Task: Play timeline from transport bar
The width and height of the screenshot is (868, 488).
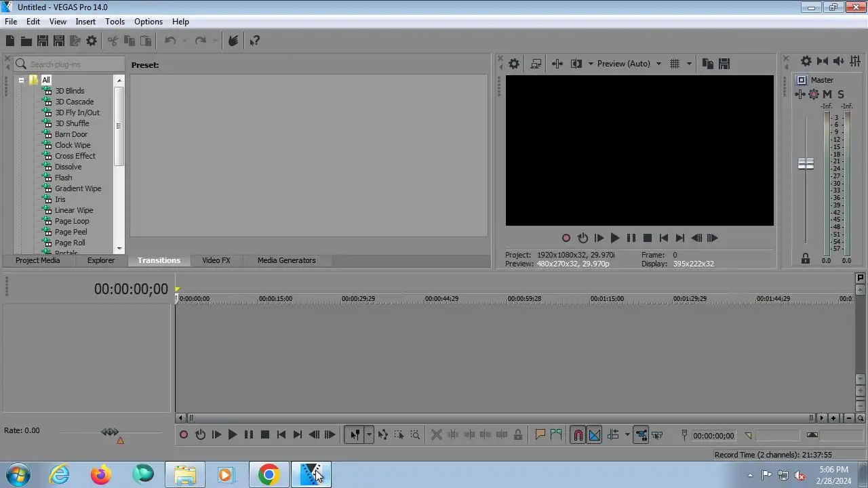Action: click(233, 435)
